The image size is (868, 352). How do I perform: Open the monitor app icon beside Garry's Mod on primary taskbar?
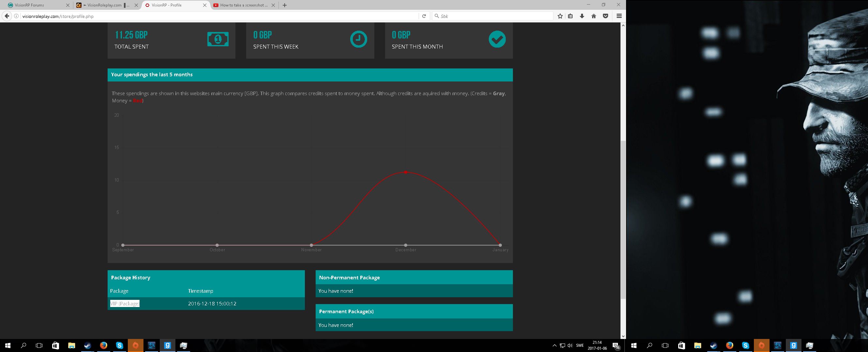[x=184, y=345]
